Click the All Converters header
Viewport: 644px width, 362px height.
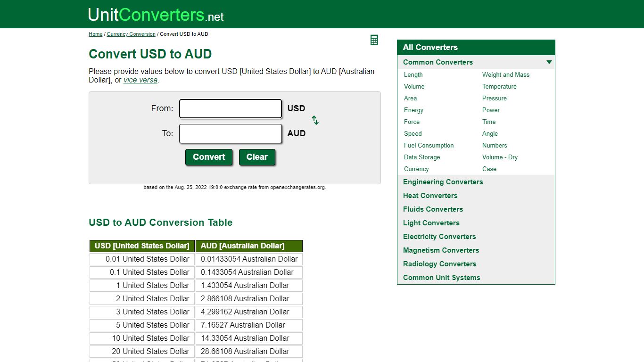click(476, 48)
